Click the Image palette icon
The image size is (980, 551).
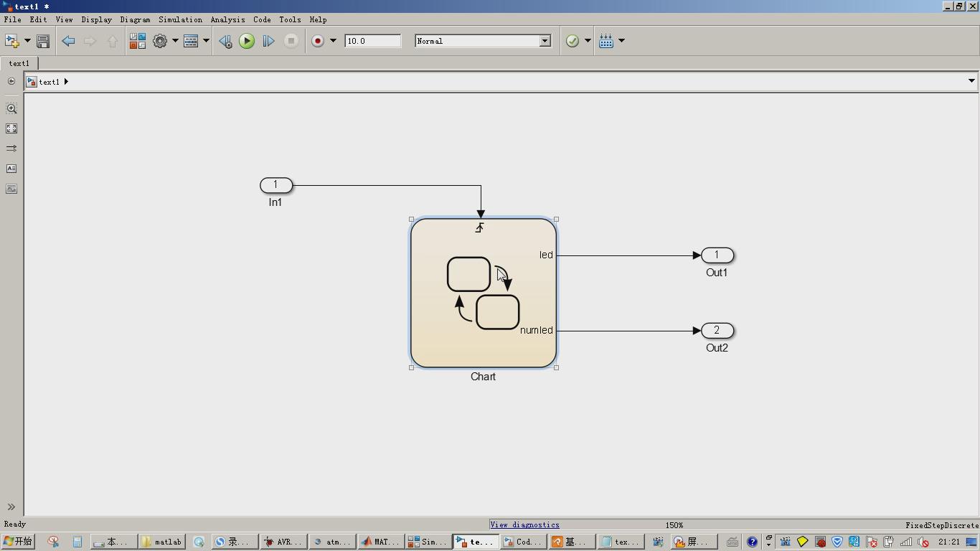point(11,189)
